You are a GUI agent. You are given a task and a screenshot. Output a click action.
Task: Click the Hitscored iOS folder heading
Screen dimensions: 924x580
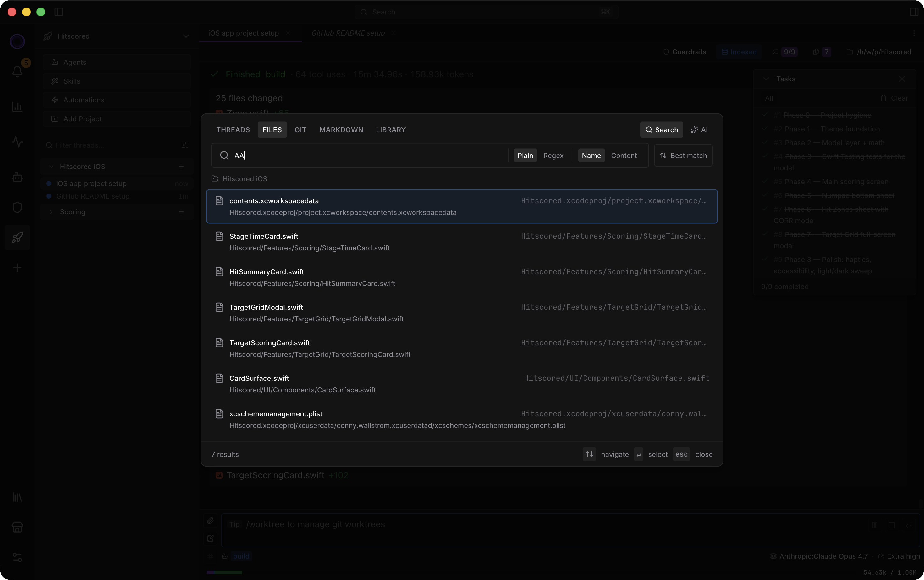point(239,179)
